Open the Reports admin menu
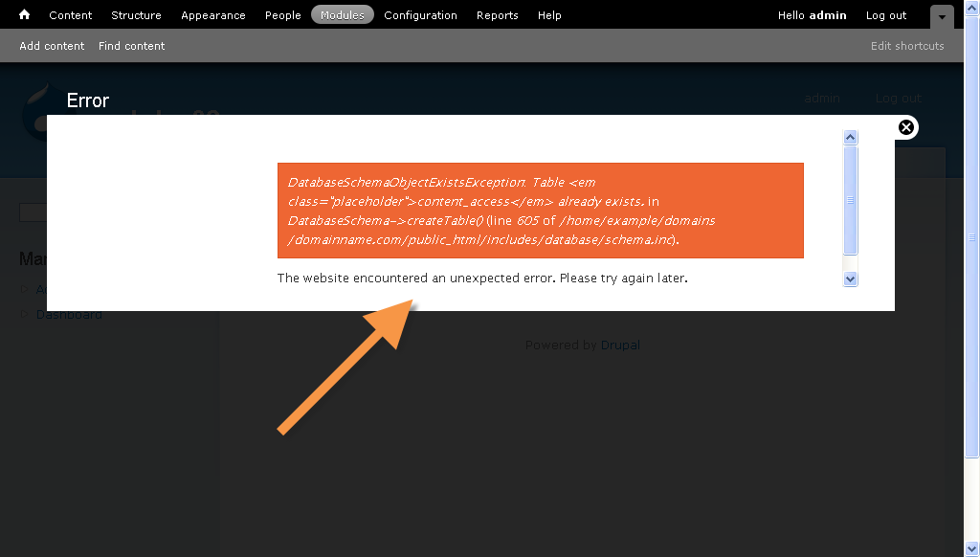 [498, 15]
